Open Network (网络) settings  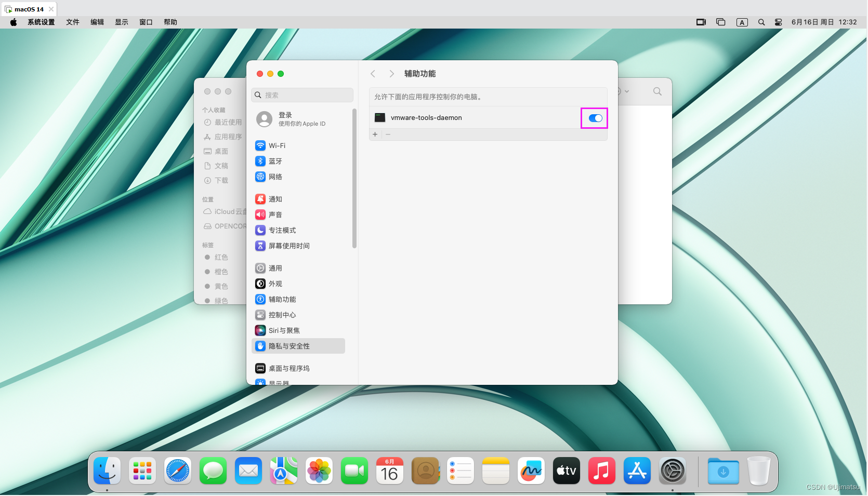point(298,177)
